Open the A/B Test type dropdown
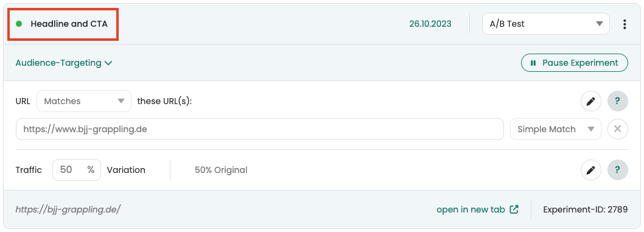This screenshot has height=232, width=644. [546, 24]
